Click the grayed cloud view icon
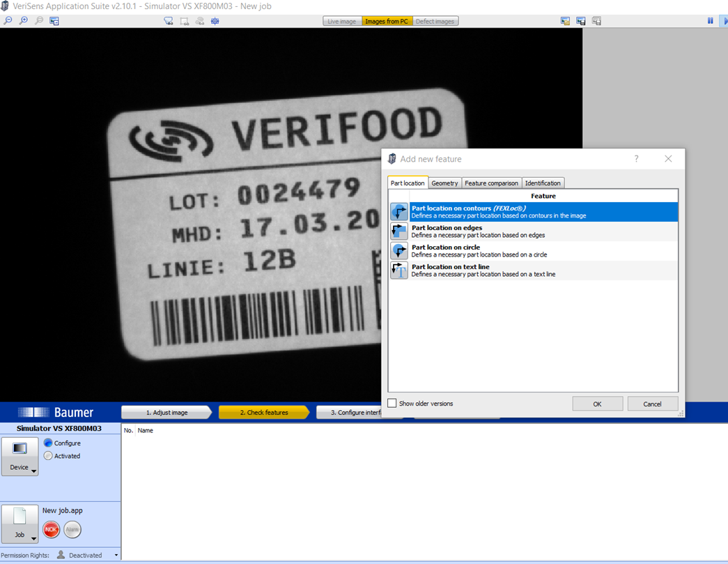This screenshot has width=728, height=564. [200, 21]
